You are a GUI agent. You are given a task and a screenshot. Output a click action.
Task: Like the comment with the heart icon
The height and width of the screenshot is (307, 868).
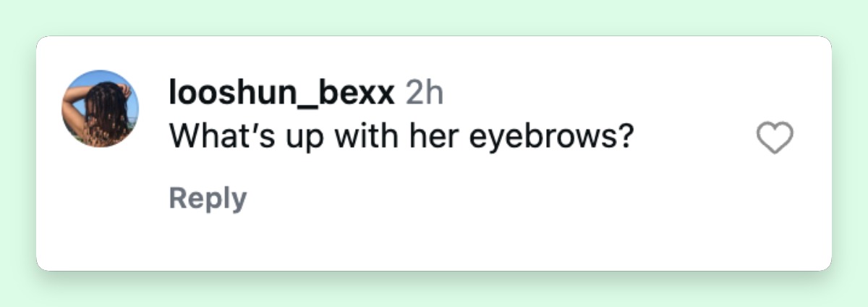click(775, 138)
